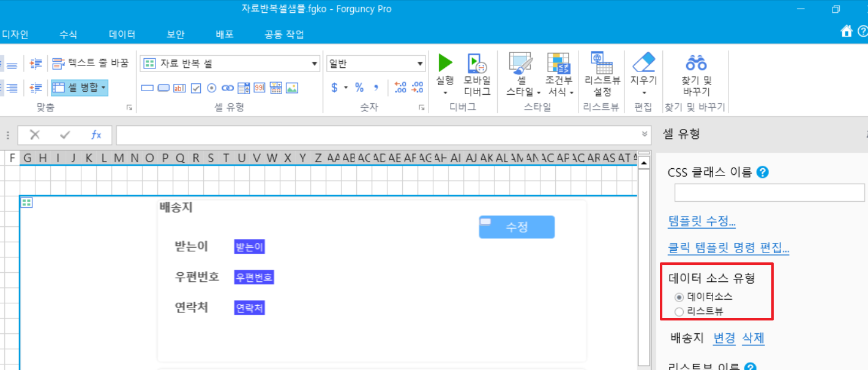Select the 데이터소스 radio button
Image resolution: width=868 pixels, height=370 pixels.
pyautogui.click(x=679, y=297)
